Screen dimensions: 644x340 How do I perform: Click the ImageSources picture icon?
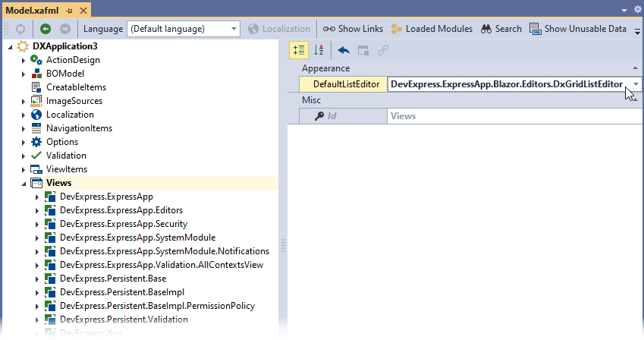36,101
